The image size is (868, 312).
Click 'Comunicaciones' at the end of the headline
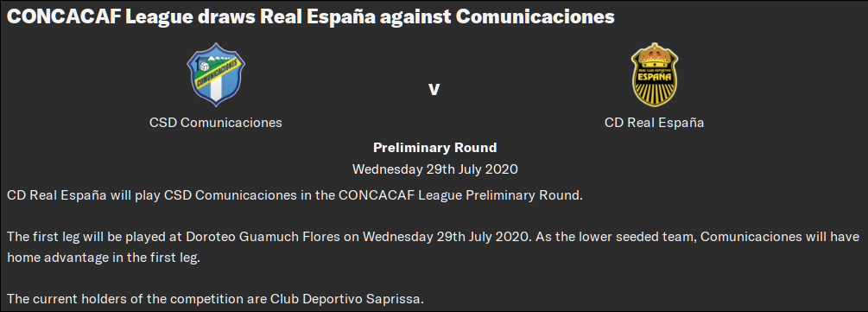tap(535, 16)
